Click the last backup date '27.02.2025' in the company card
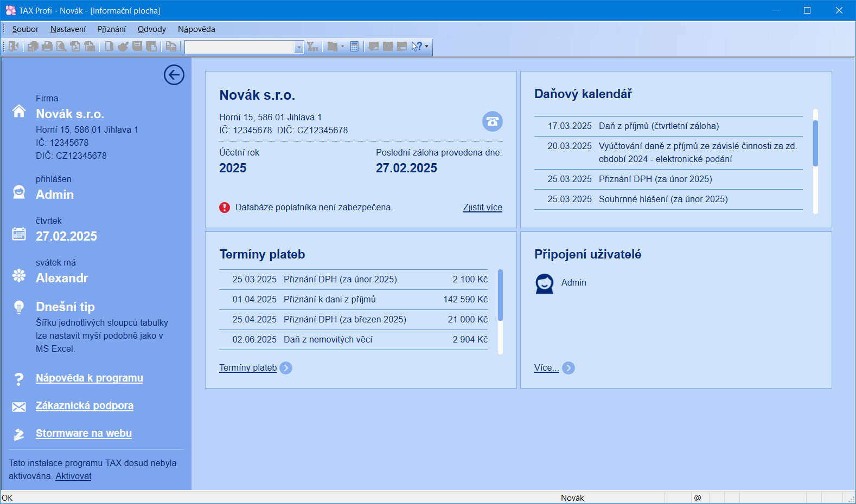 (406, 169)
